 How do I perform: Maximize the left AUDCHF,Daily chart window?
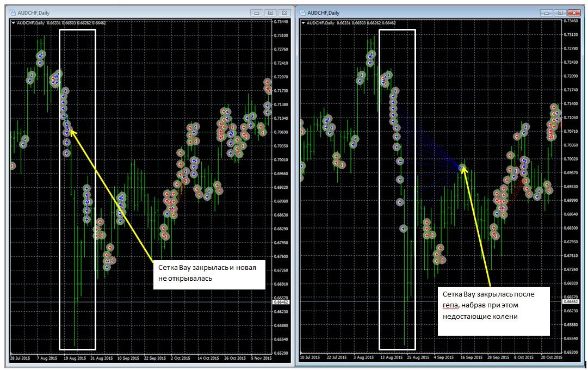pyautogui.click(x=270, y=13)
